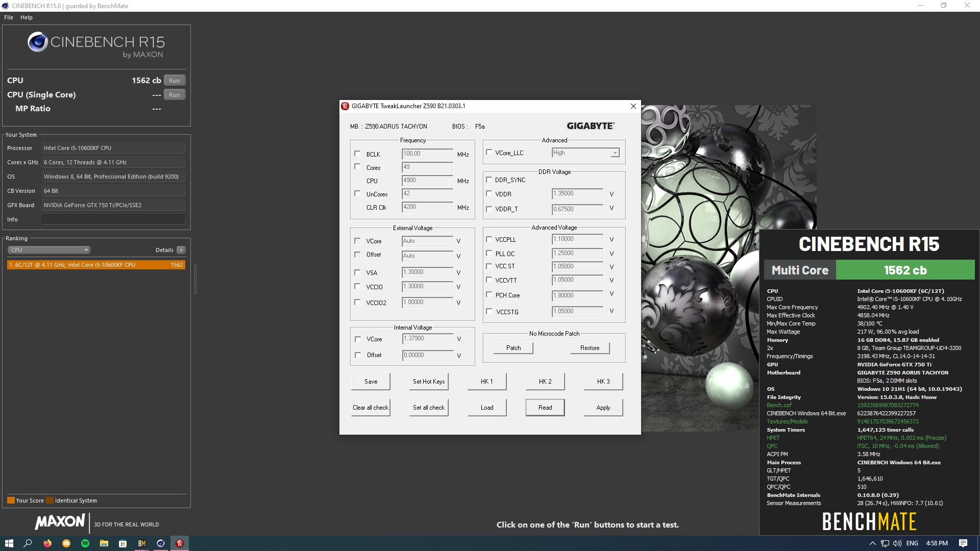This screenshot has width=980, height=551.
Task: Toggle the DDR_SYNC checkbox
Action: click(x=489, y=180)
